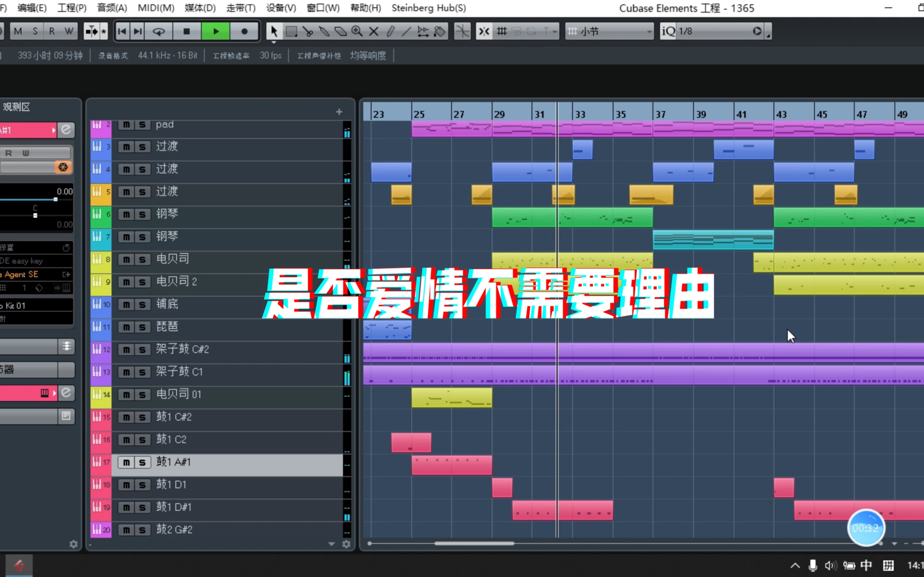Image resolution: width=924 pixels, height=577 pixels.
Task: Select the Erase tool
Action: [341, 31]
